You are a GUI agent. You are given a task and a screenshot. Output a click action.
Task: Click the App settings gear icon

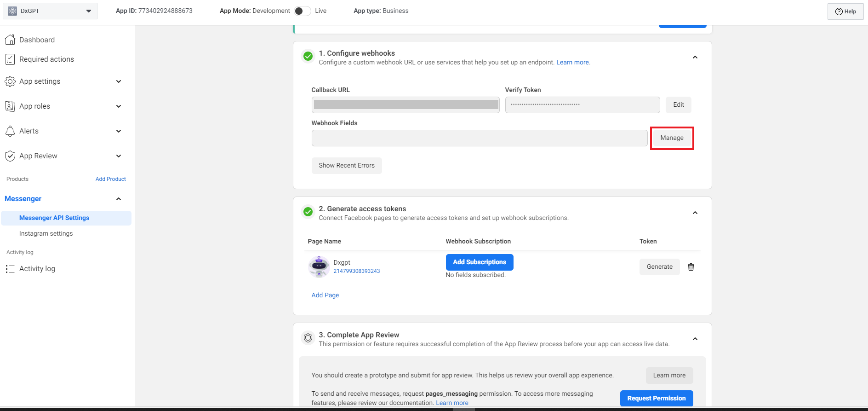click(10, 81)
